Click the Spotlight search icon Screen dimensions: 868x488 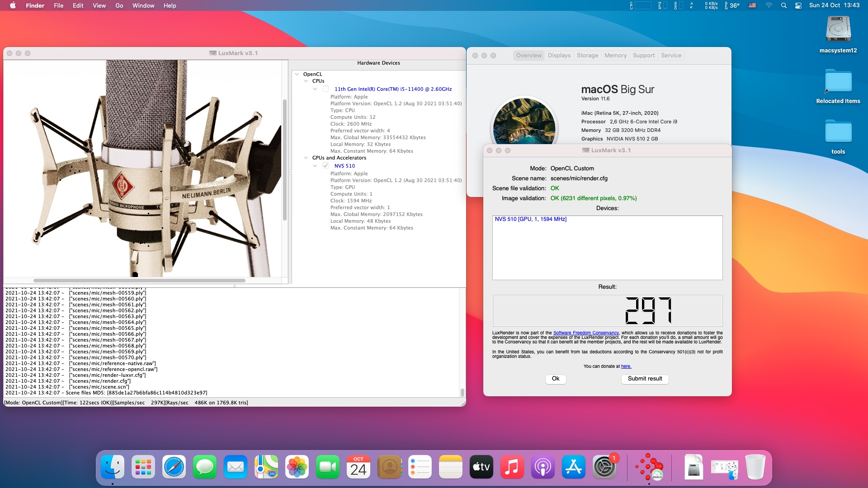tap(784, 5)
